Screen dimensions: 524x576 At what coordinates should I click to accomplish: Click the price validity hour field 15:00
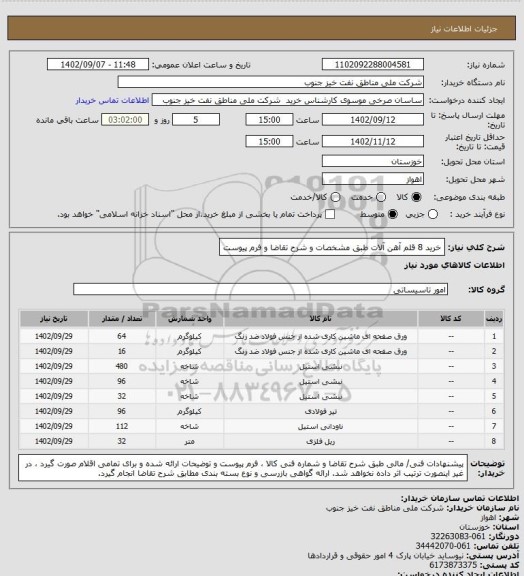click(269, 141)
